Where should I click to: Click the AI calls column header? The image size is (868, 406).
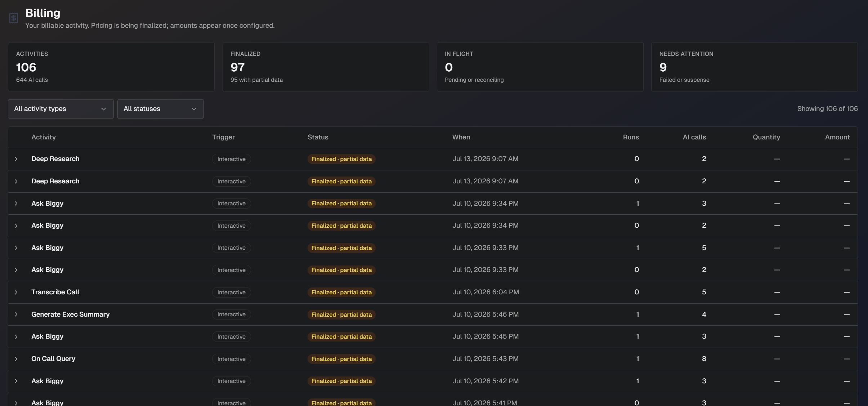pos(694,137)
